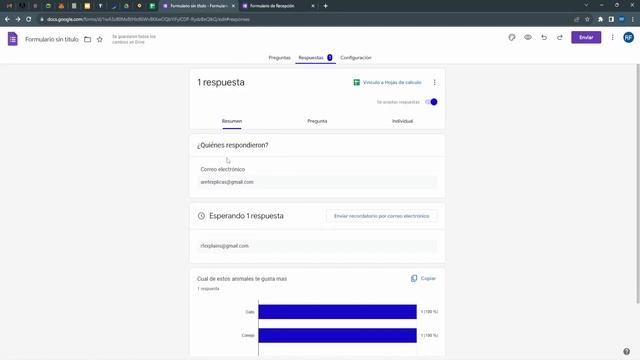The height and width of the screenshot is (360, 640).
Task: Click the Gato chart bar
Action: tap(338, 312)
